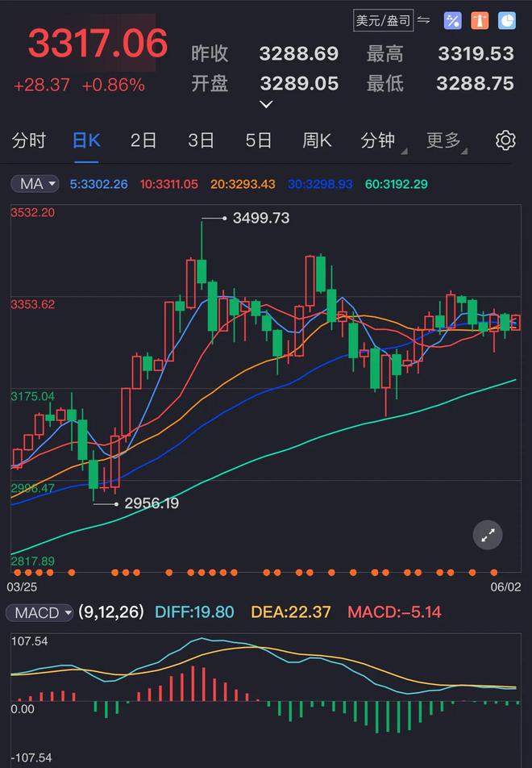
Task: Tap the current price 3317.06
Action: pyautogui.click(x=98, y=43)
